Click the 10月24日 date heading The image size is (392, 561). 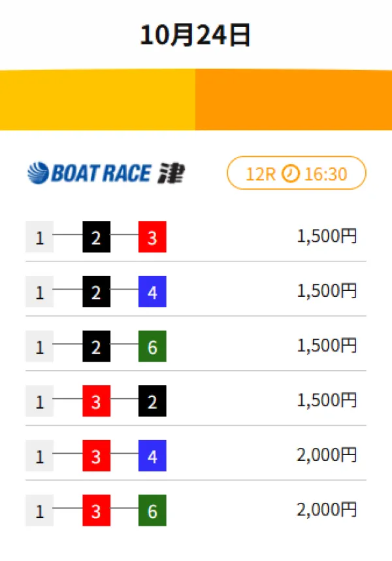coord(195,35)
